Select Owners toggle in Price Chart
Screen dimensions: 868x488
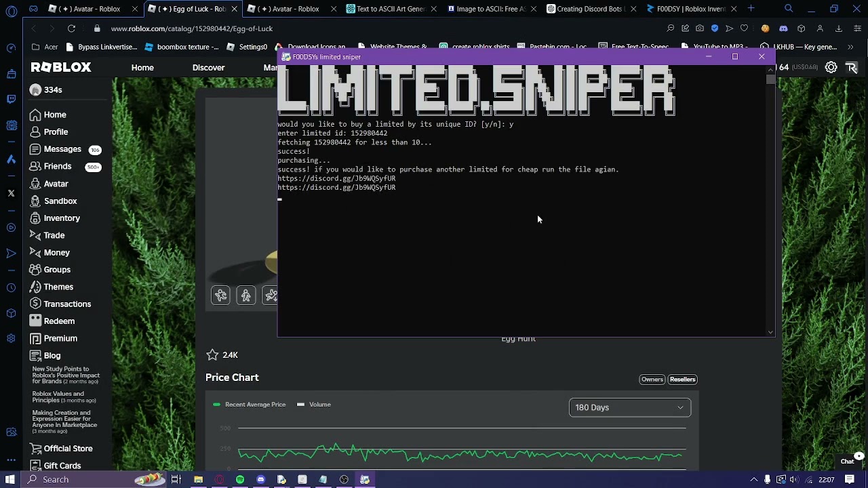click(x=652, y=380)
